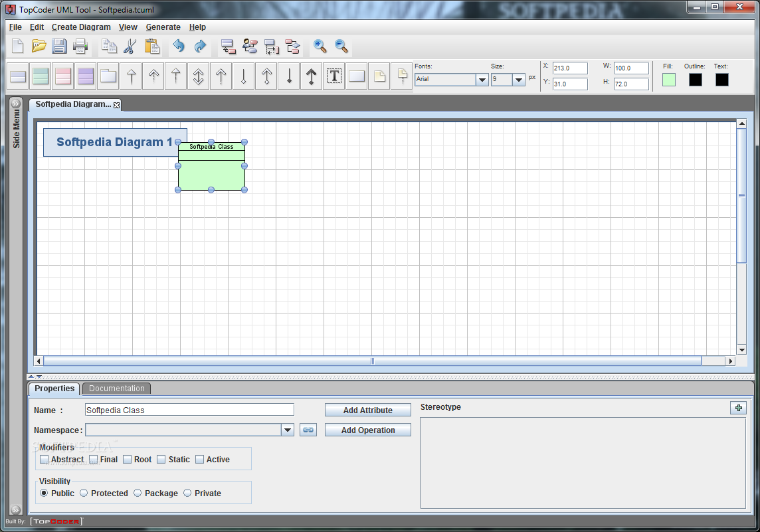Click the Add Operation button
Image resolution: width=760 pixels, height=532 pixels.
click(368, 430)
